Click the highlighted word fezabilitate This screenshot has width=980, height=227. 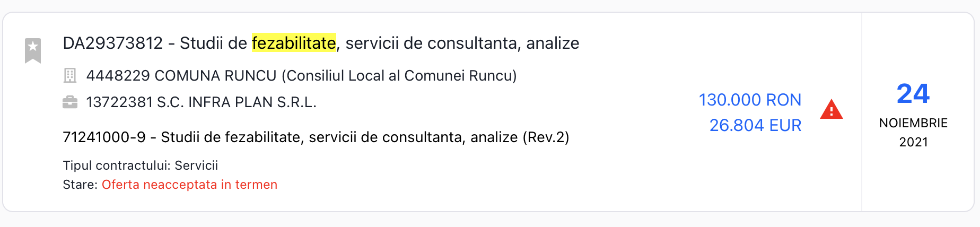[294, 43]
